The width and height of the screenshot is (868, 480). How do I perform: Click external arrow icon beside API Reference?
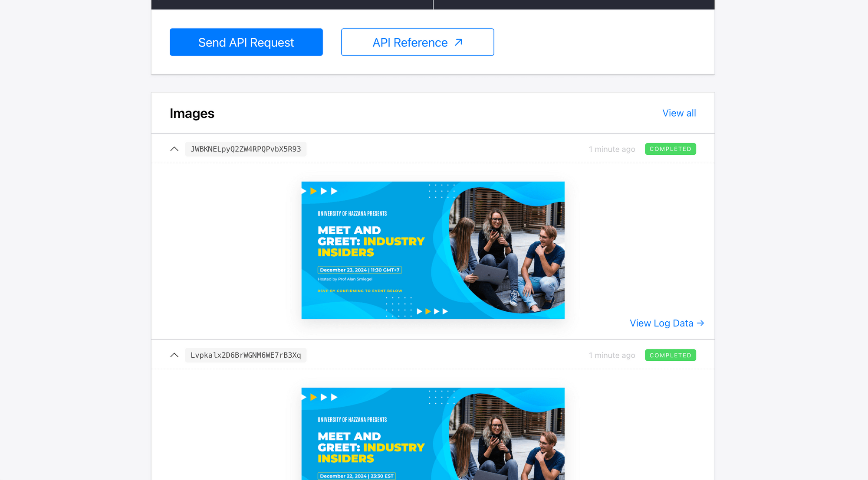tap(458, 42)
